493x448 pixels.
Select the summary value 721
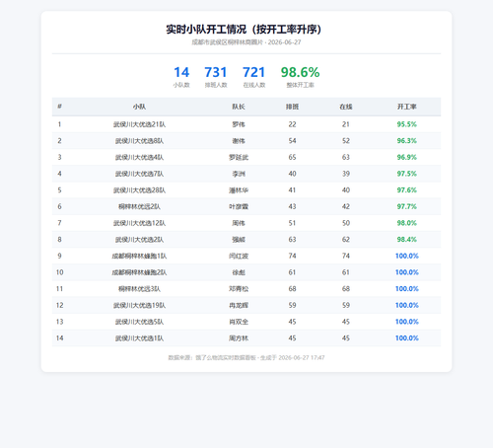tap(254, 72)
